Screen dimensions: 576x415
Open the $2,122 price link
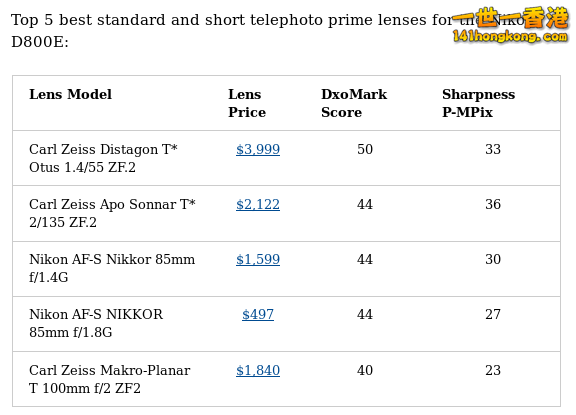coord(258,205)
